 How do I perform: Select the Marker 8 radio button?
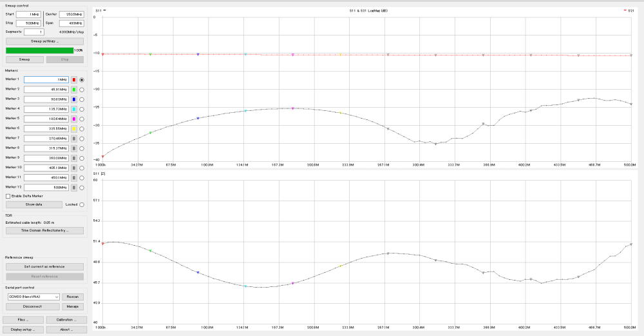(x=82, y=148)
